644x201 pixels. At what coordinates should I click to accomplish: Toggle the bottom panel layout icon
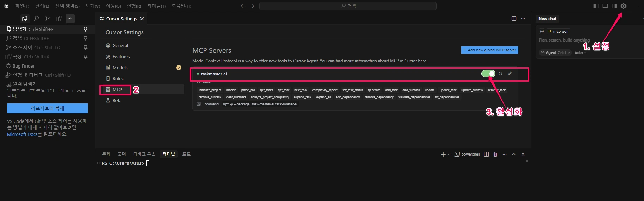click(x=605, y=6)
